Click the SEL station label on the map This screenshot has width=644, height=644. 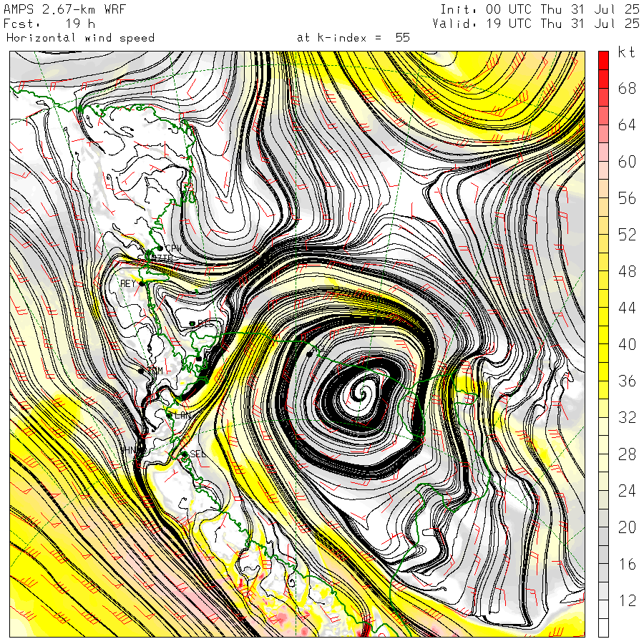197,454
